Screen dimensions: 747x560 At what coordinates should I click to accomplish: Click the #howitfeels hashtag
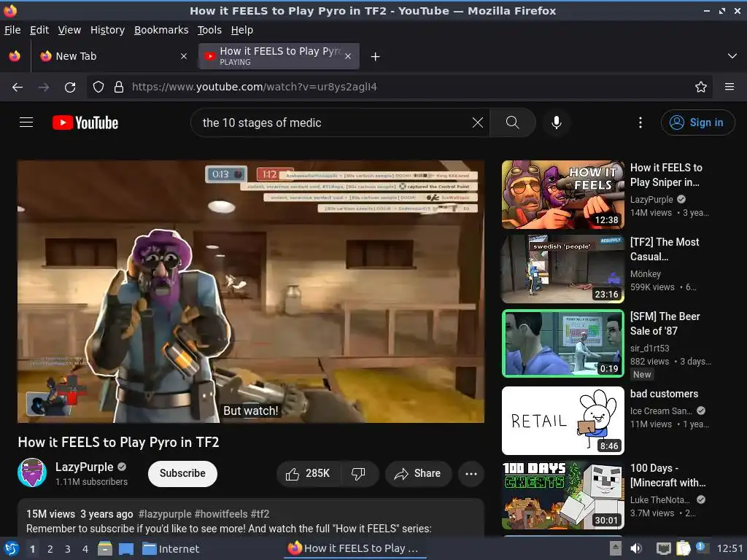[x=220, y=514]
